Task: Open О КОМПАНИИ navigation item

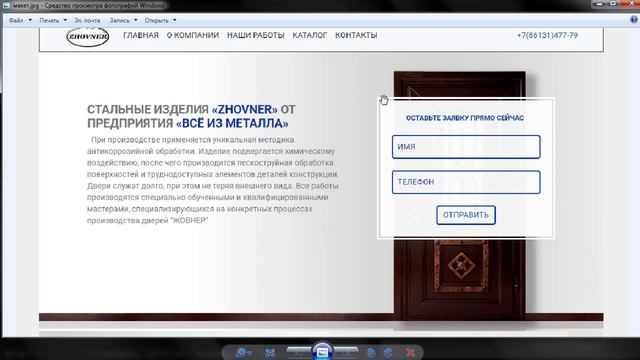Action: click(x=193, y=36)
